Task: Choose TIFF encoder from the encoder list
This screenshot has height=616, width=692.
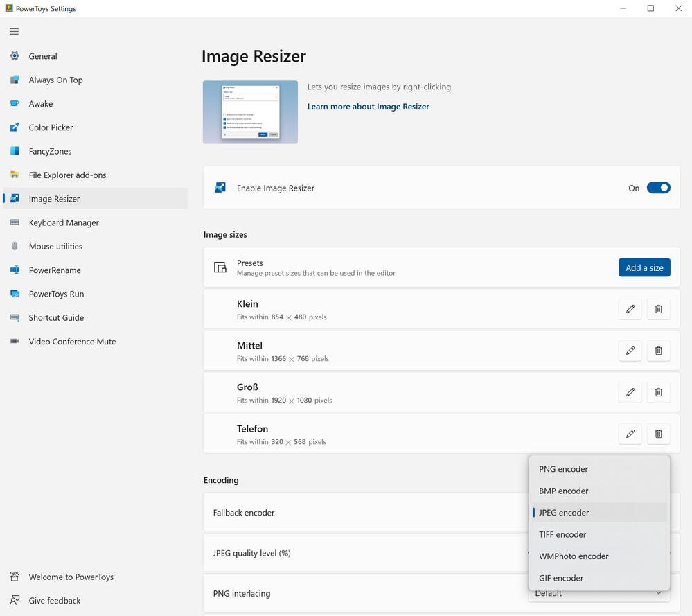Action: [x=562, y=534]
